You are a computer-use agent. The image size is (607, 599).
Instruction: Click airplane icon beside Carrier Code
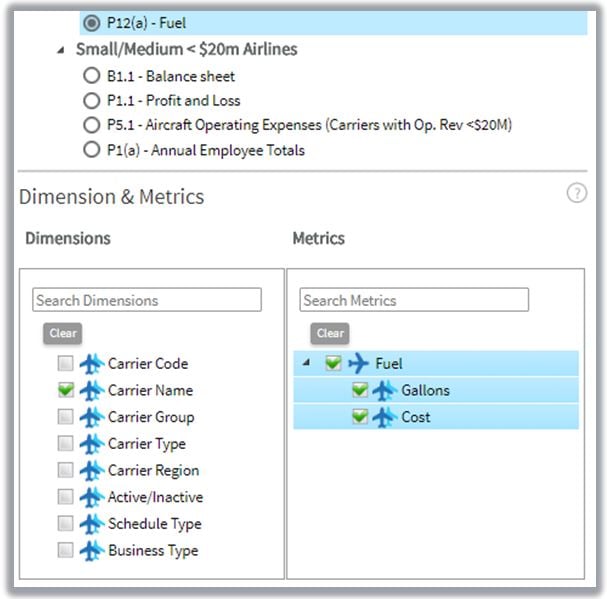(92, 364)
